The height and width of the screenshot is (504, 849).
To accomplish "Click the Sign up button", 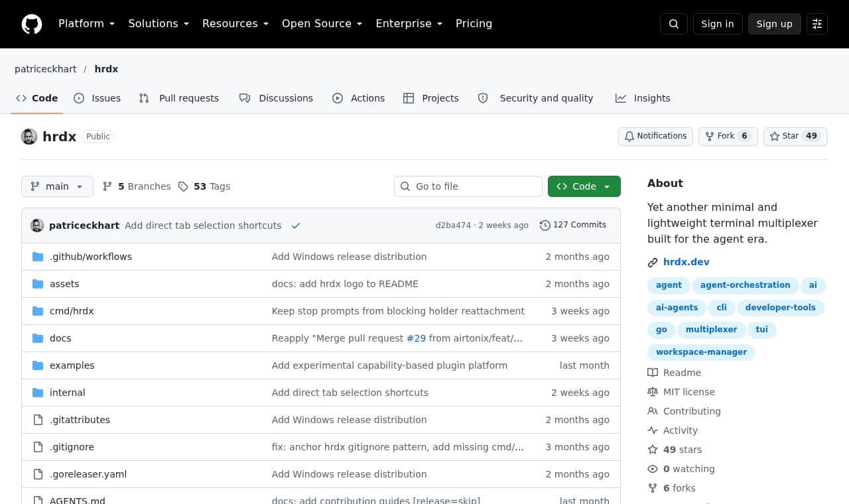I will [x=775, y=24].
